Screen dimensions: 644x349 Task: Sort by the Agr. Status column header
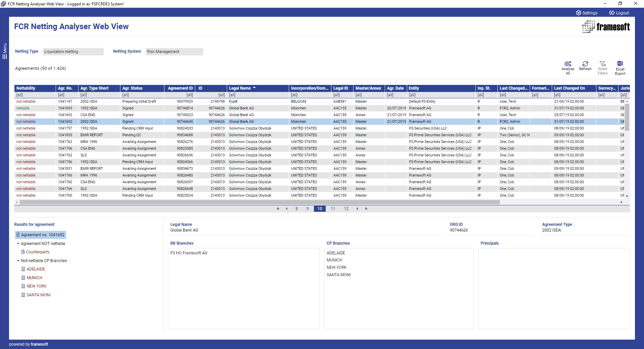(142, 88)
